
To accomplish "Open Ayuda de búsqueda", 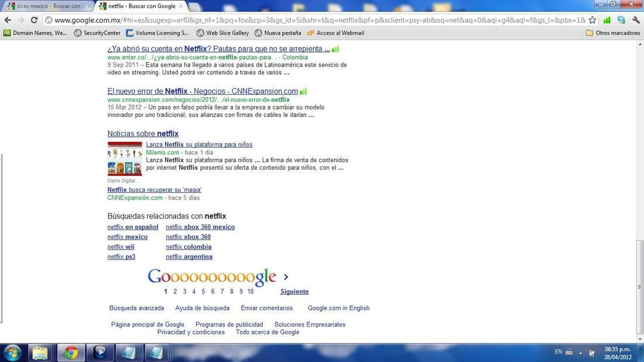I will [x=203, y=308].
